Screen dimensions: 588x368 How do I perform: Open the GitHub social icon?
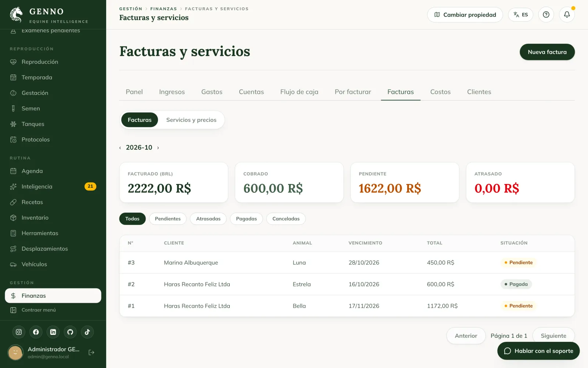tap(70, 332)
